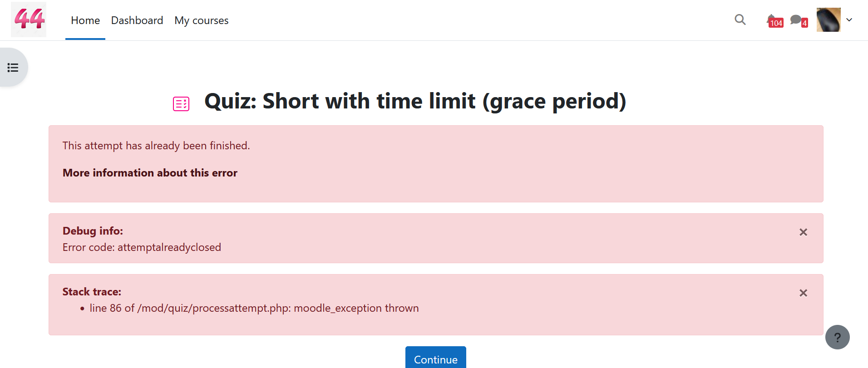Image resolution: width=868 pixels, height=368 pixels.
Task: Open the My courses tab
Action: point(202,20)
